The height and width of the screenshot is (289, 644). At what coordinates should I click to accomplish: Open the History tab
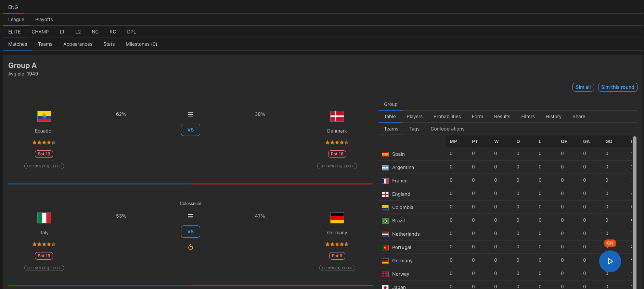point(553,116)
